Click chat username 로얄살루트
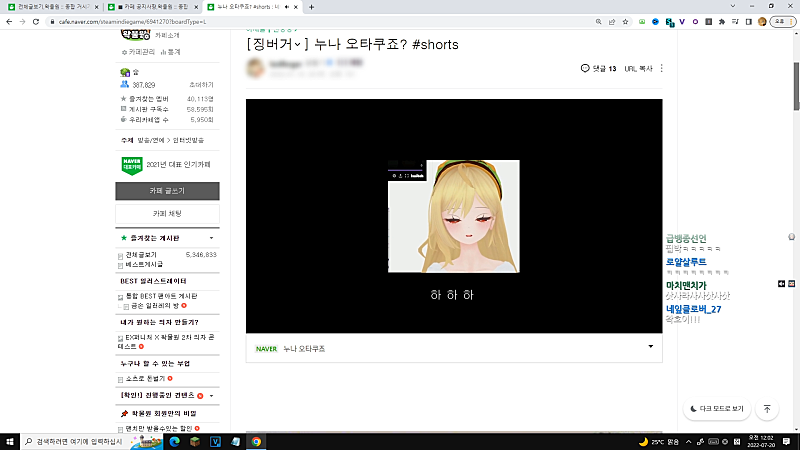800x450 pixels. click(686, 262)
